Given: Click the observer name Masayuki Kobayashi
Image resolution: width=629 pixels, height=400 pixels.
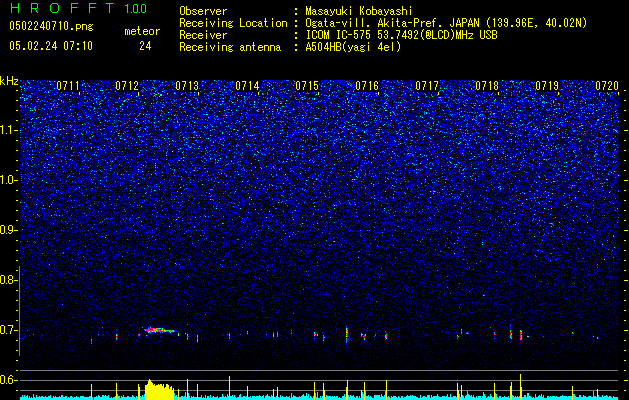Looking at the screenshot, I should (x=359, y=11).
